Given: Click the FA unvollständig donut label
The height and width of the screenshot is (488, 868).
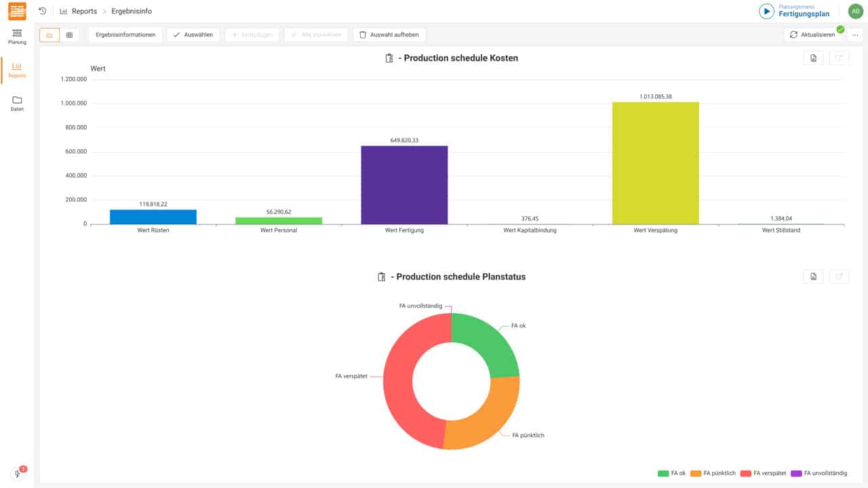Looking at the screenshot, I should click(x=420, y=306).
